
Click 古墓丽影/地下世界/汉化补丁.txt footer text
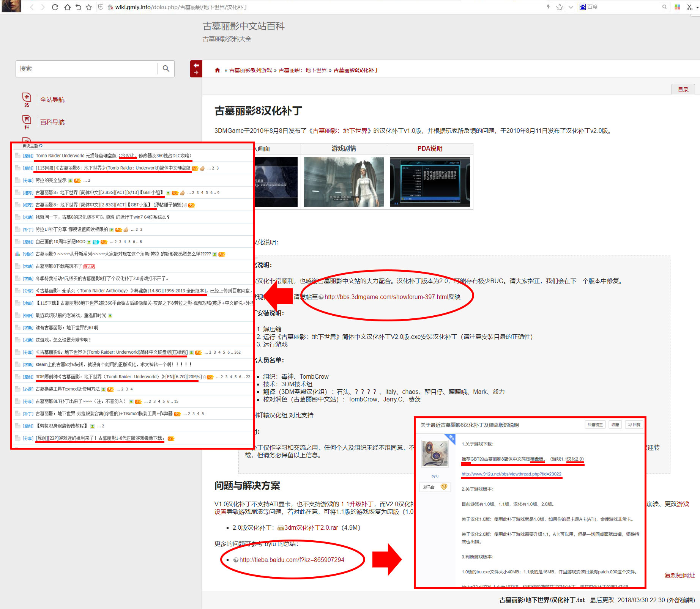542,600
